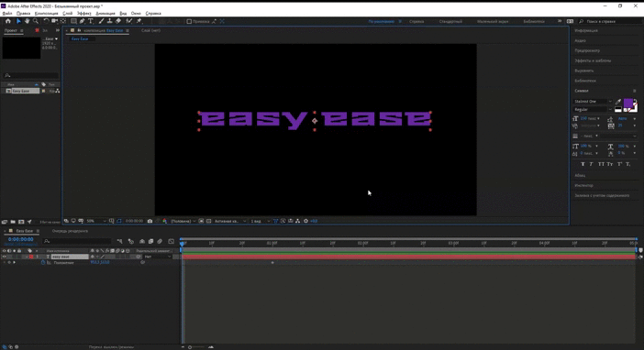Enable the Snapping checkbox in toolbar

pos(189,21)
